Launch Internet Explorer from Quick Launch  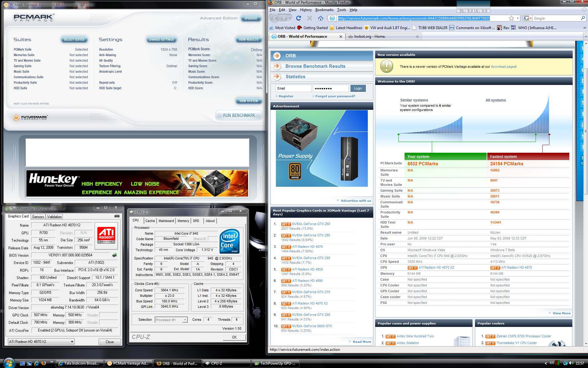point(36,363)
